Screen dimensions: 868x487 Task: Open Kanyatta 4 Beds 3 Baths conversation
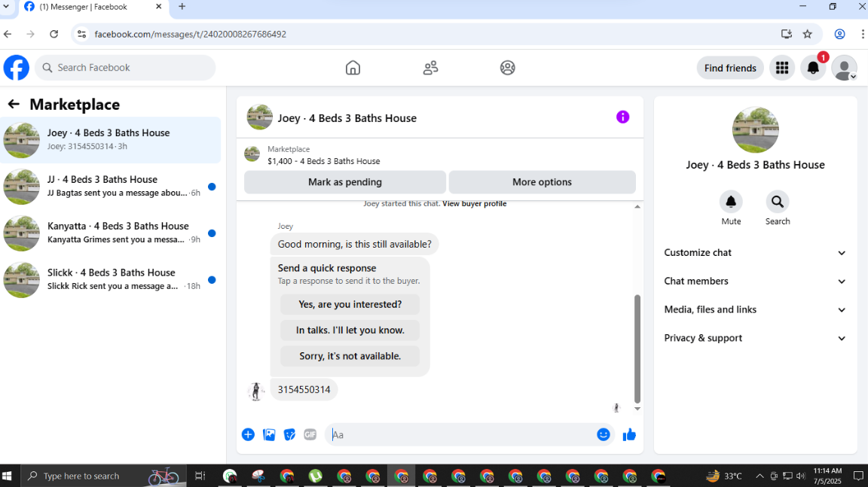111,233
